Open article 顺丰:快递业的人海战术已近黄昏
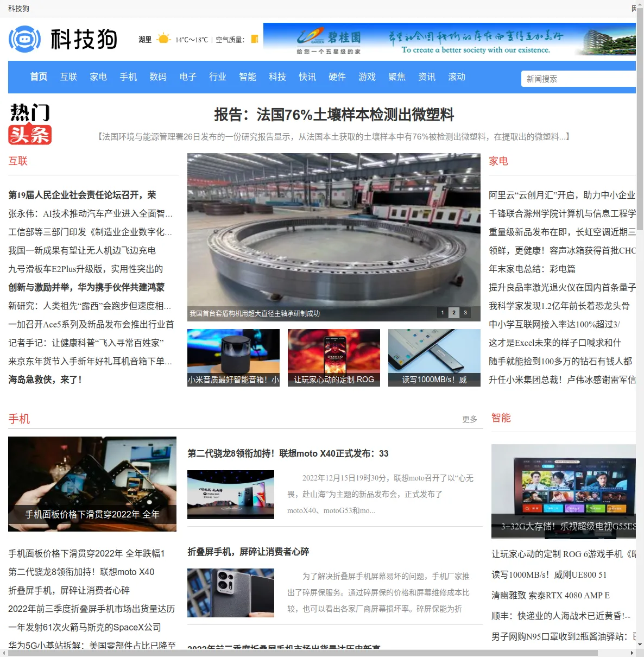Screen dimensions: 644x657 tap(561, 616)
